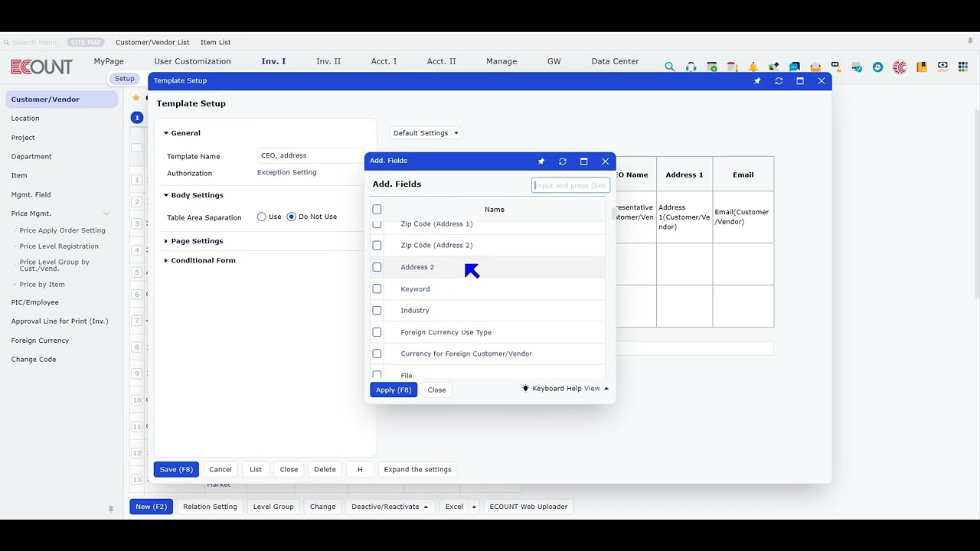Click the money cash icon in toolbar
Screen dimensions: 980x551
coord(942,67)
